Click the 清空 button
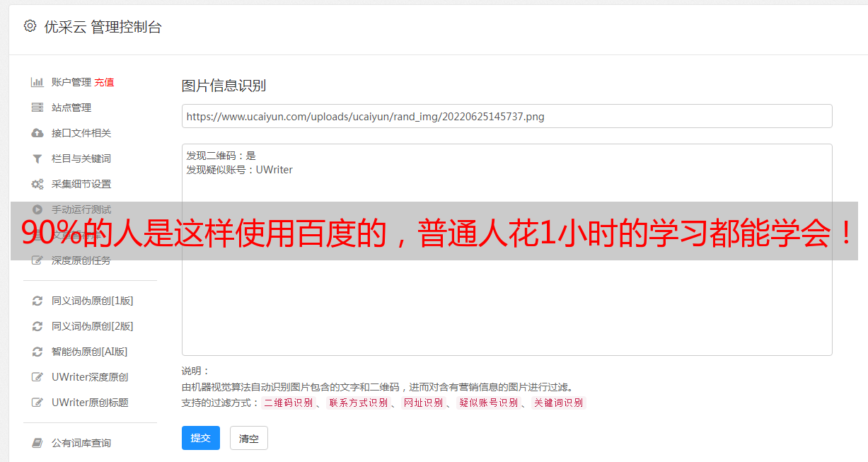This screenshot has height=462, width=868. pyautogui.click(x=249, y=438)
